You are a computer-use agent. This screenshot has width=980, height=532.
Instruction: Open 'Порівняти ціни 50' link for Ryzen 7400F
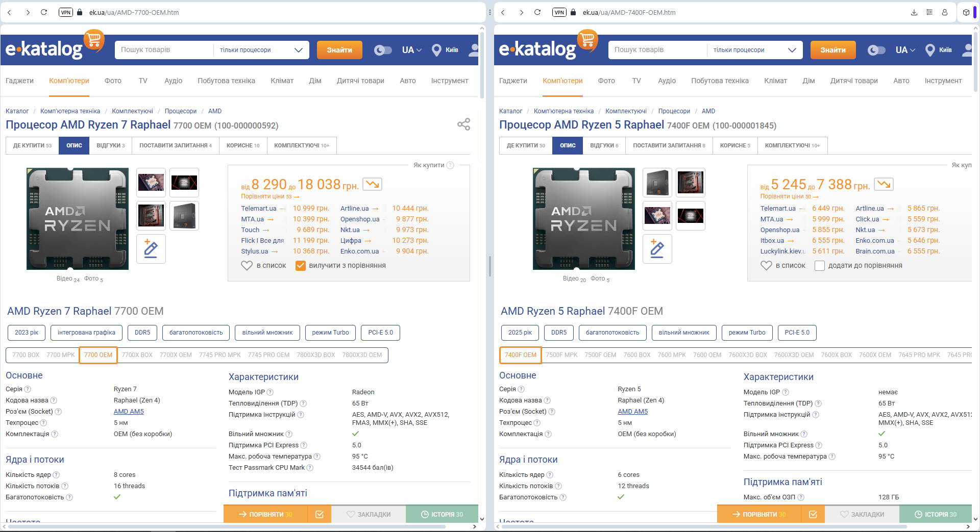point(789,196)
